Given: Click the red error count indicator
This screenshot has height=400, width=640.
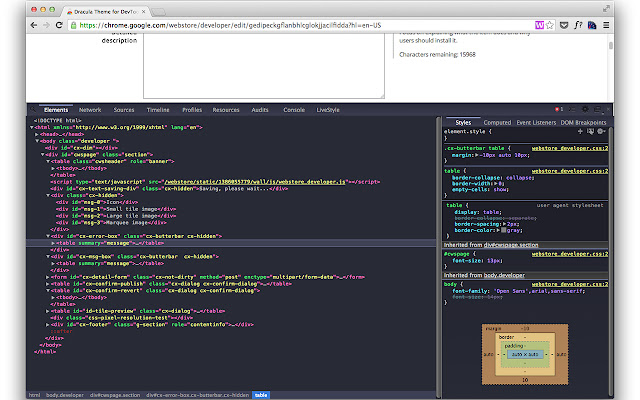Looking at the screenshot, I should pos(557,109).
